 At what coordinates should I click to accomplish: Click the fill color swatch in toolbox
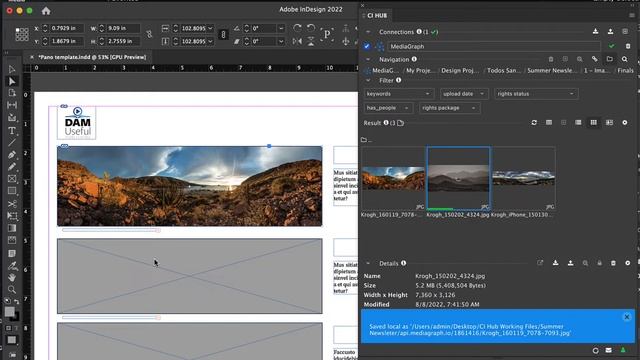coord(9,311)
